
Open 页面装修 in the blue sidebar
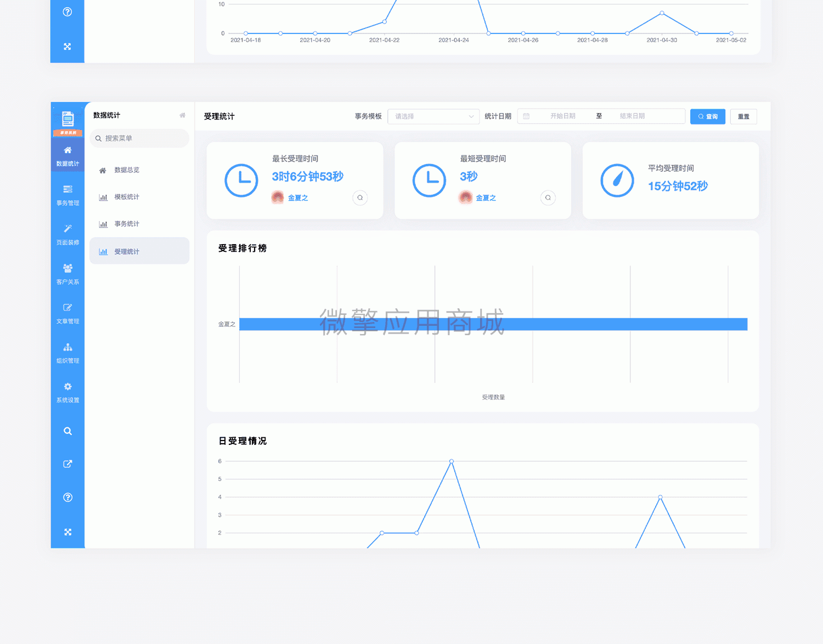pyautogui.click(x=67, y=235)
